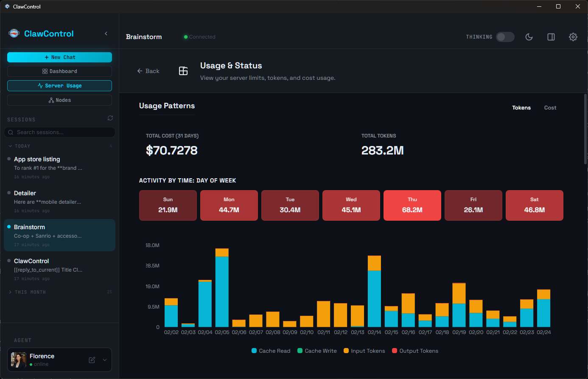Viewport: 588px width, 379px height.
Task: Select the Tokens tab
Action: tap(521, 107)
